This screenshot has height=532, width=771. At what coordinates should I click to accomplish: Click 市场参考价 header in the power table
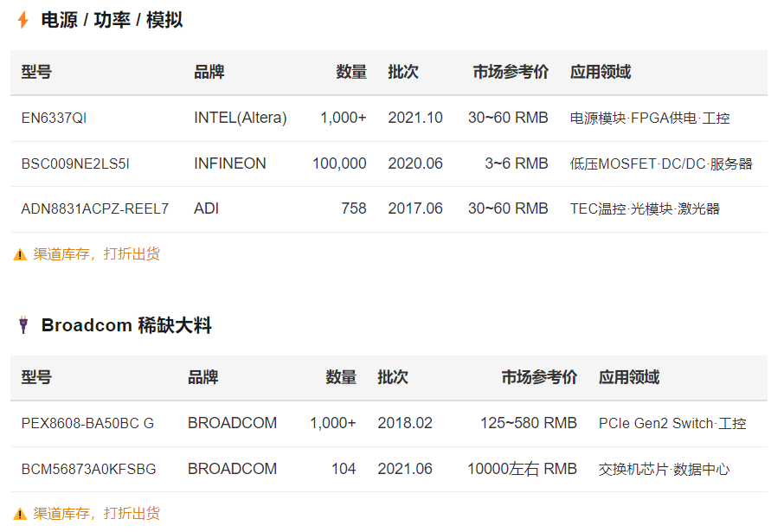coord(511,72)
